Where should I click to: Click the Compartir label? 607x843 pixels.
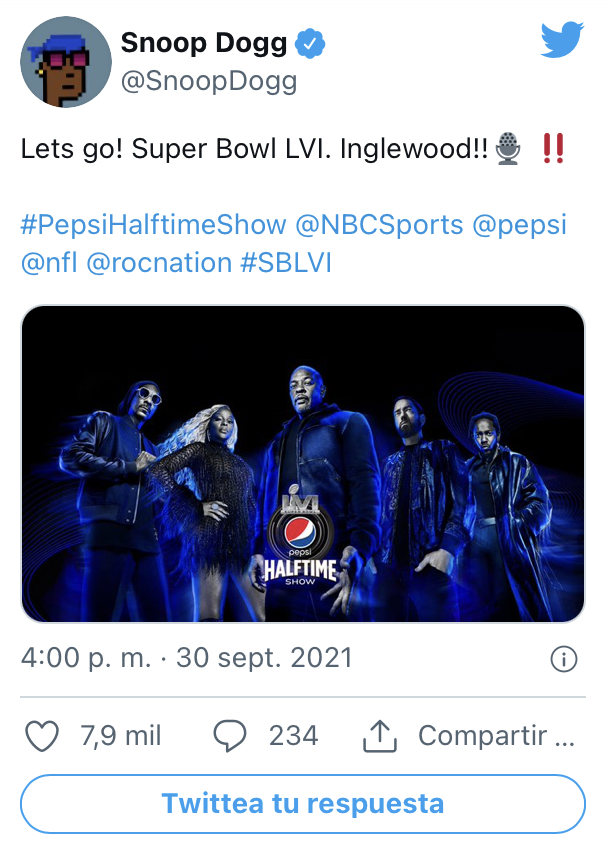point(496,735)
